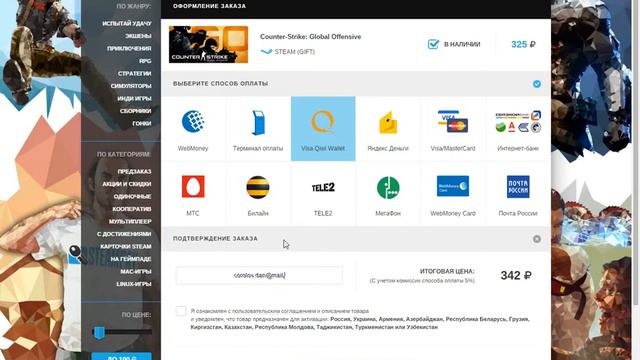Pick Яндекс Деньги payment method
This screenshot has height=360, width=640.
(x=388, y=129)
